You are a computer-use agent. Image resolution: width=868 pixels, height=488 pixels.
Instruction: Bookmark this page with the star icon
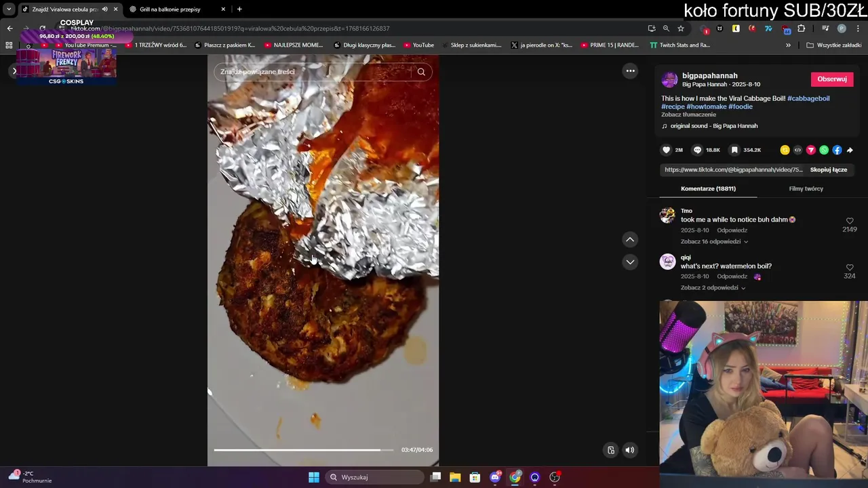click(681, 28)
